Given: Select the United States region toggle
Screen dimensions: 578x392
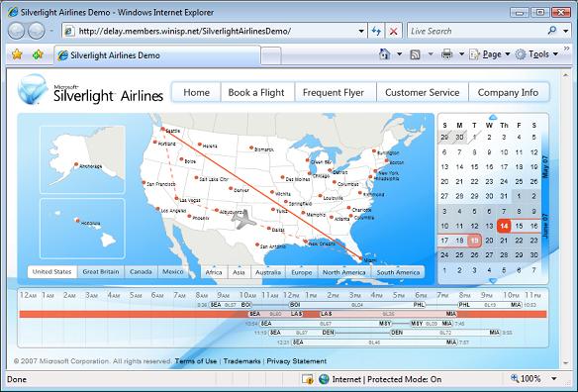Looking at the screenshot, I should pyautogui.click(x=52, y=272).
